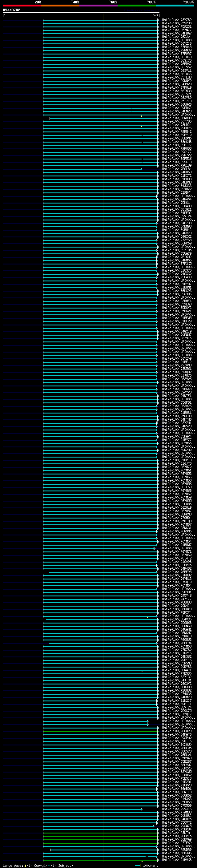Screen dimensions: 197x868
Task: Click label UniRef100_C7SQT0
Action: point(177,582)
